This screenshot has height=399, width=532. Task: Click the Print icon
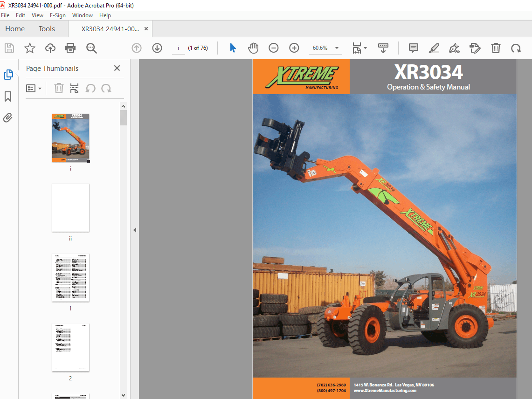tap(69, 48)
